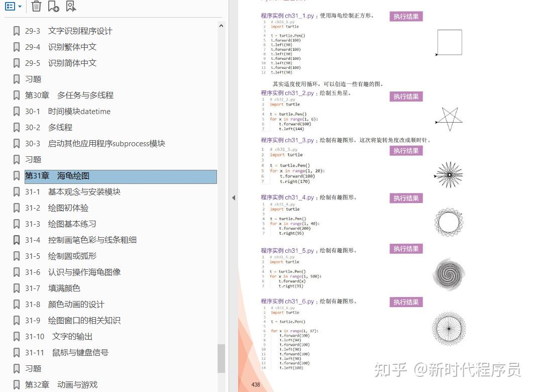
Task: Select bookmark 第31章 海龟绘图
Action: tap(121, 176)
